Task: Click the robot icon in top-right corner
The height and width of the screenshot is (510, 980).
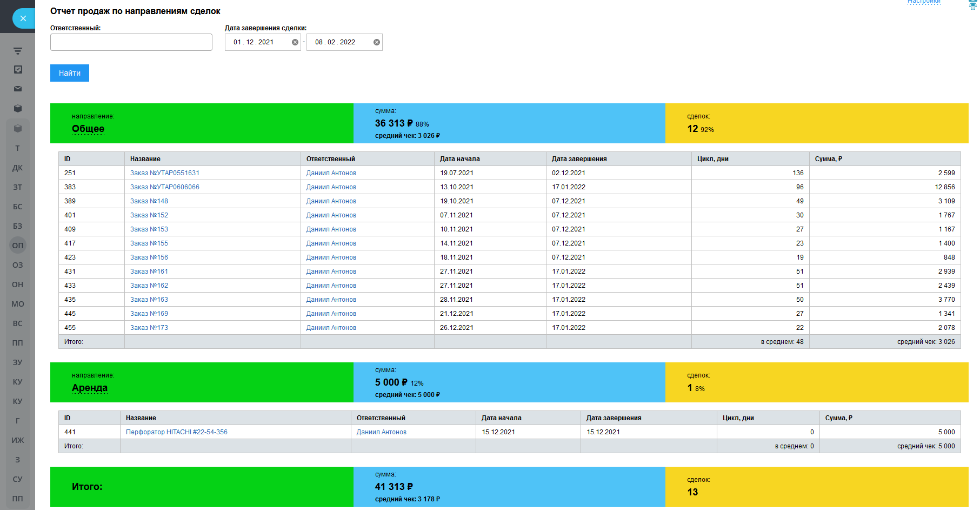Action: tap(972, 4)
